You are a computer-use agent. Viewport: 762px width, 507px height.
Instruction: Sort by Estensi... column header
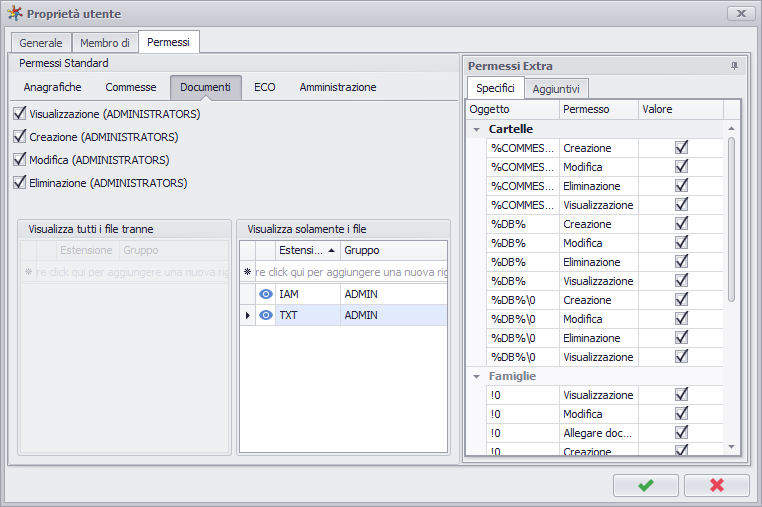pos(308,250)
